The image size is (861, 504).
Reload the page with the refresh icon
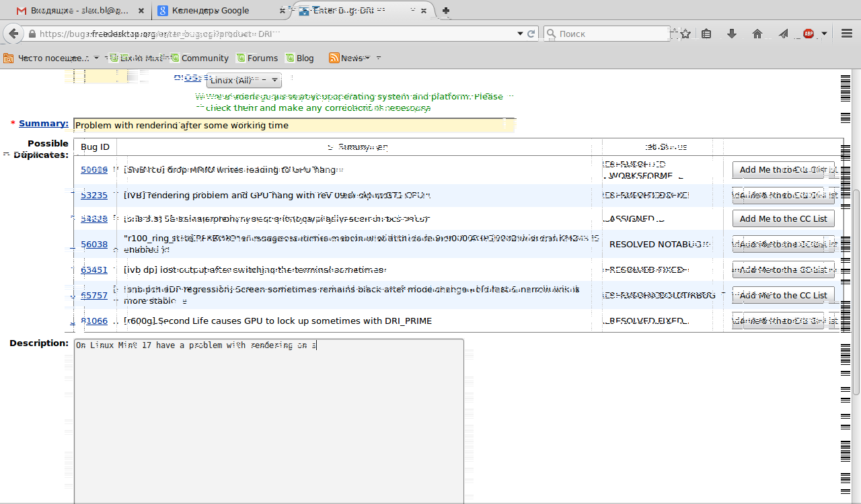click(531, 34)
